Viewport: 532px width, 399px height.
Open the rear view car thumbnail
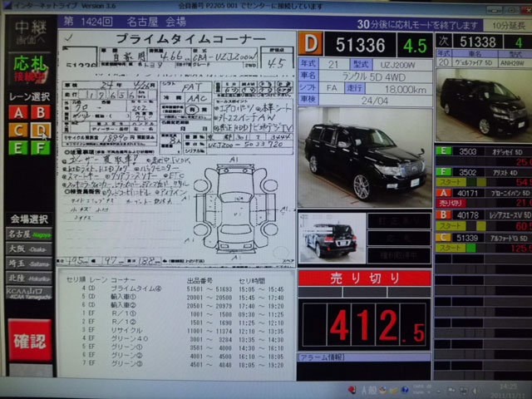pos(332,239)
